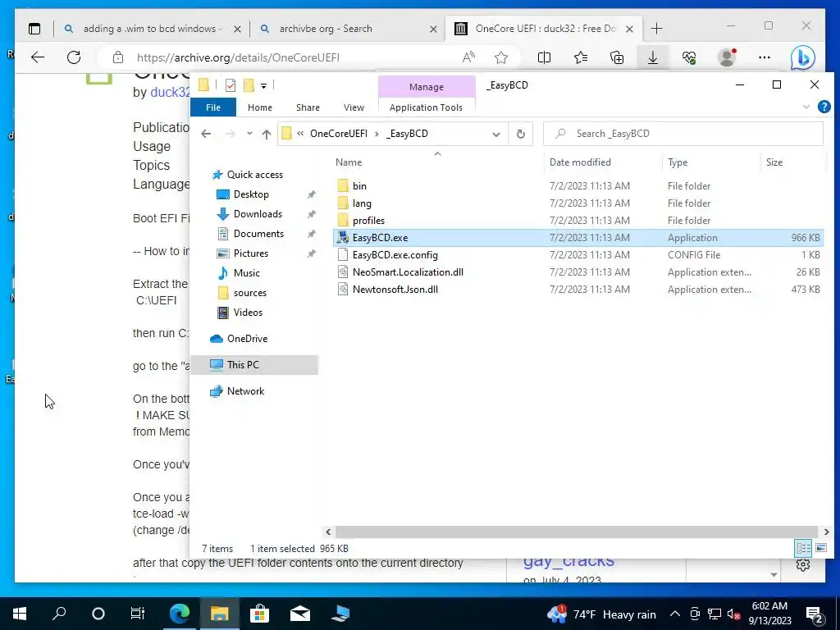Select EasyBCD.exe.config file
The width and height of the screenshot is (840, 630).
pyautogui.click(x=395, y=255)
